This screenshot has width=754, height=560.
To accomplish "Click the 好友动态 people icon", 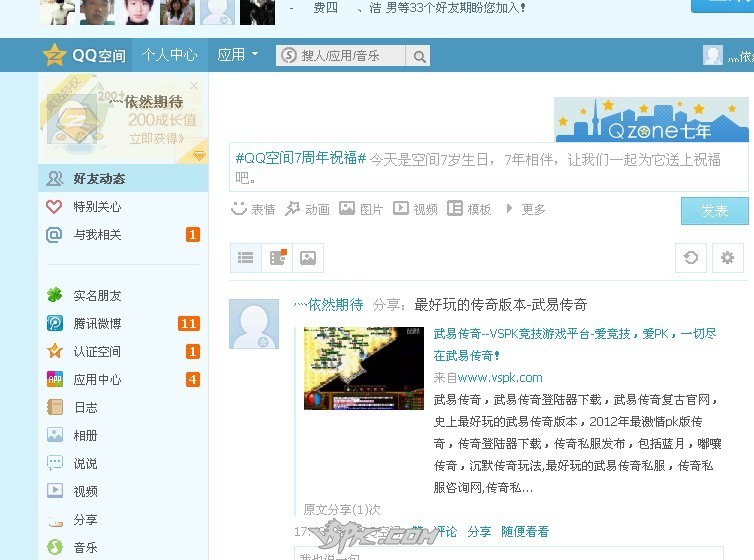I will (54, 178).
